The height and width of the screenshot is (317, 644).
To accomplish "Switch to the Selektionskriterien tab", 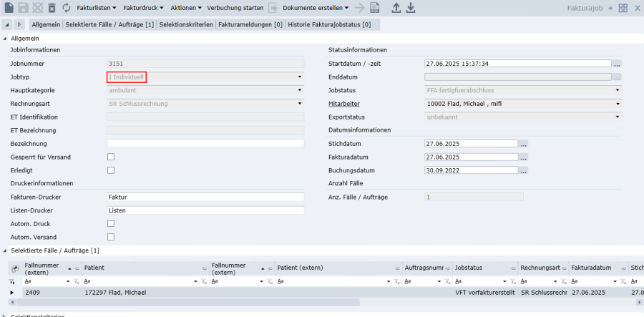I will click(x=186, y=24).
